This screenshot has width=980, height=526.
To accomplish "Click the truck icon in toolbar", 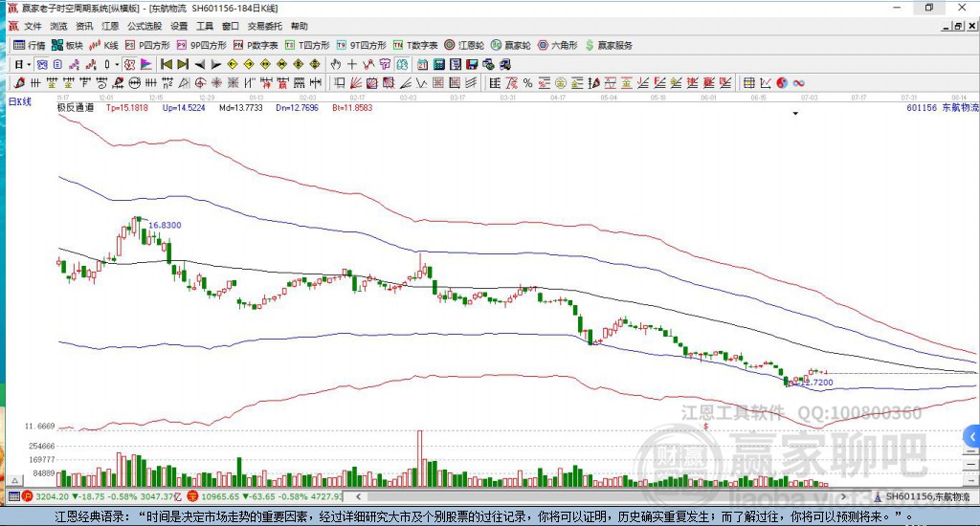I will click(505, 64).
